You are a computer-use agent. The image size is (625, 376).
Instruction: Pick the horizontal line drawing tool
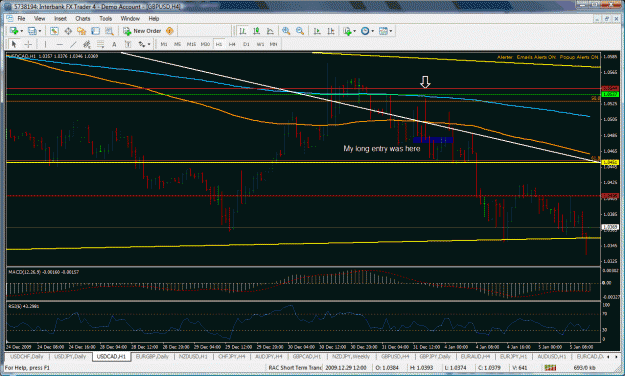[59, 44]
